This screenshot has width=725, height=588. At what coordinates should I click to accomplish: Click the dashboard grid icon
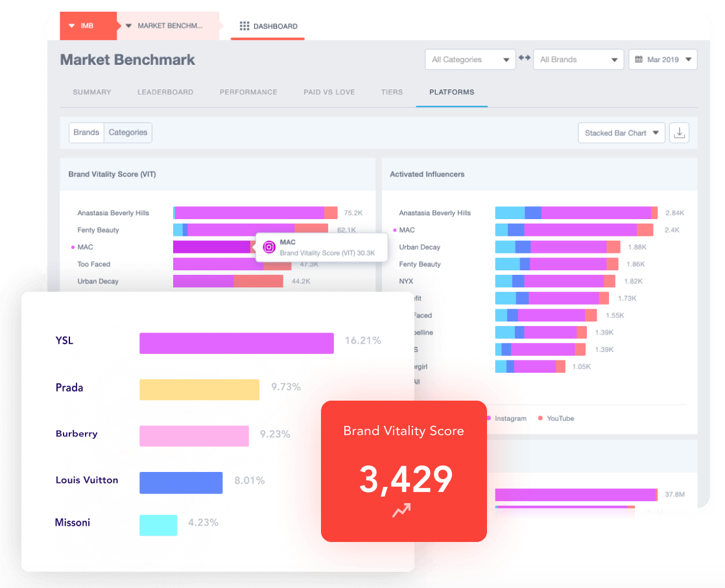[244, 26]
